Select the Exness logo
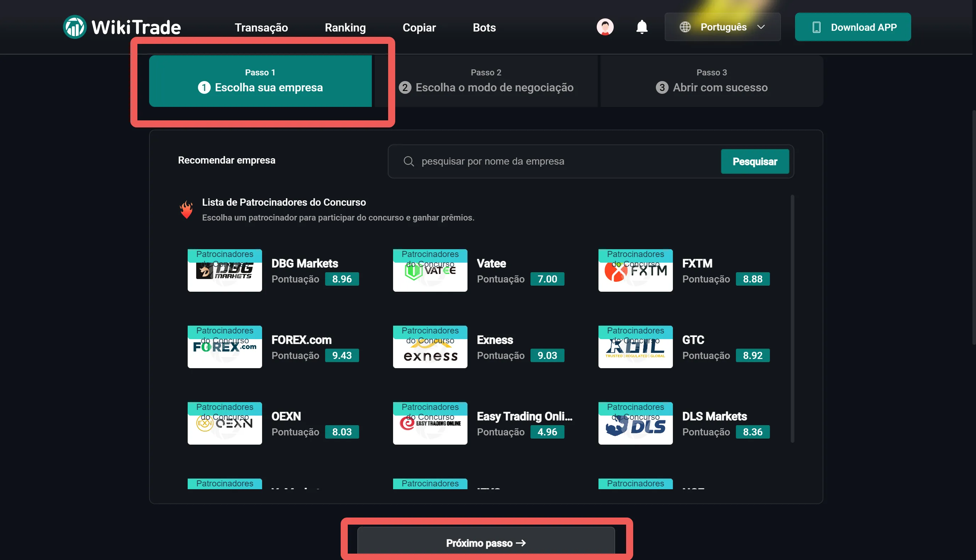Screen dimensions: 976x560 (x=430, y=347)
